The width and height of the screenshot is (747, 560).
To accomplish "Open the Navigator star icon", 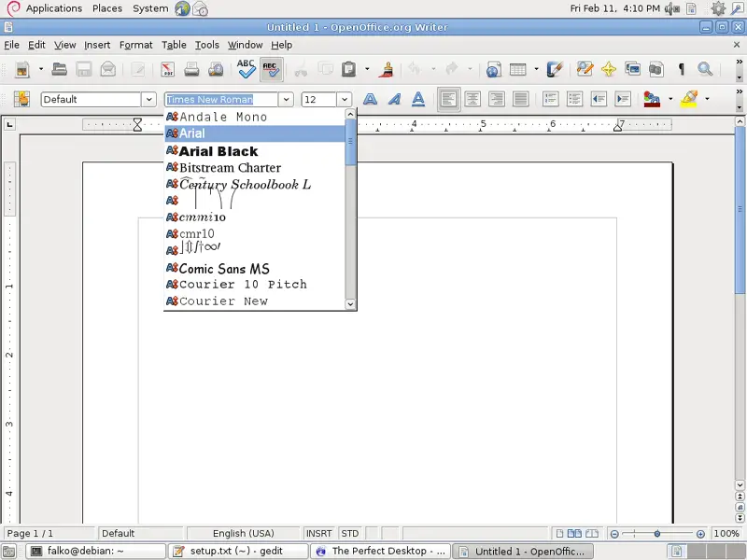I will coord(609,69).
